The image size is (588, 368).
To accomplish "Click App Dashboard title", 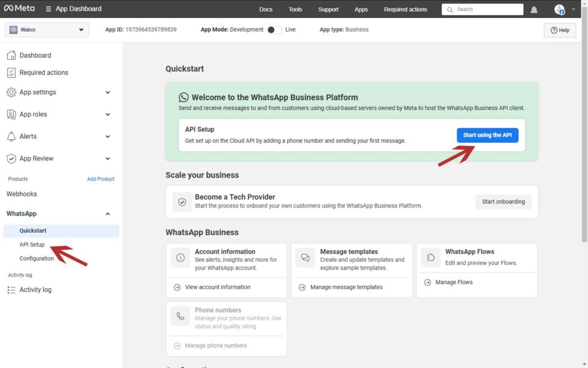I will coord(78,9).
